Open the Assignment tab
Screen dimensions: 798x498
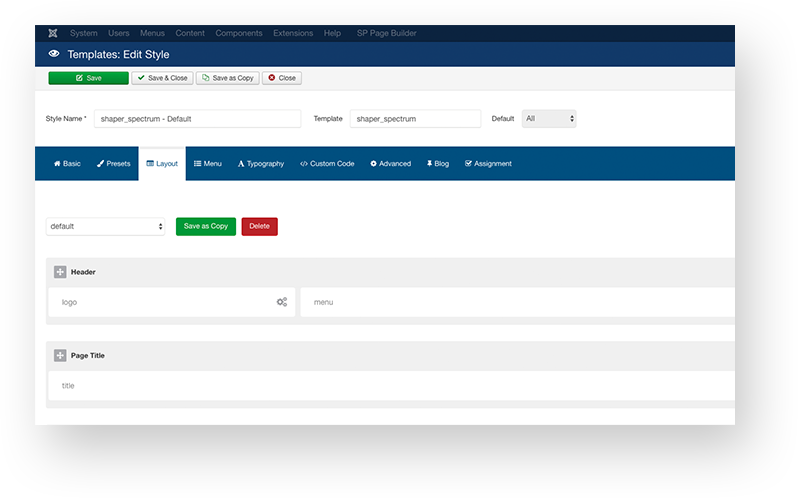[488, 164]
